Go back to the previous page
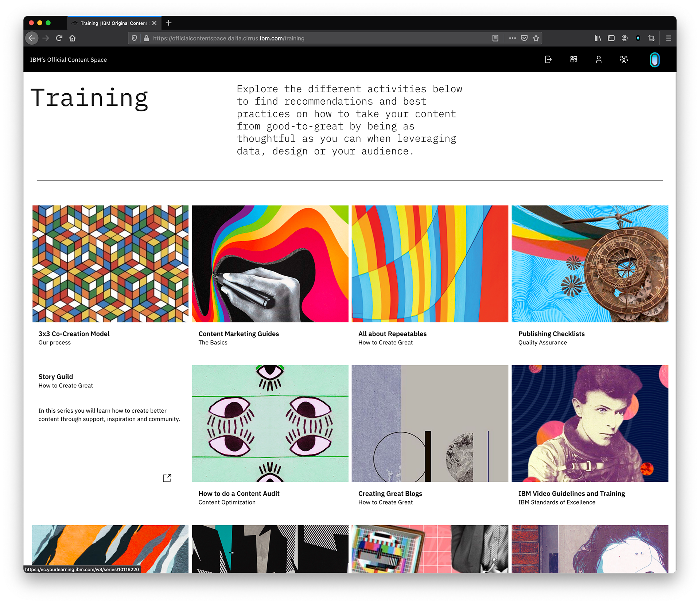 [x=32, y=38]
